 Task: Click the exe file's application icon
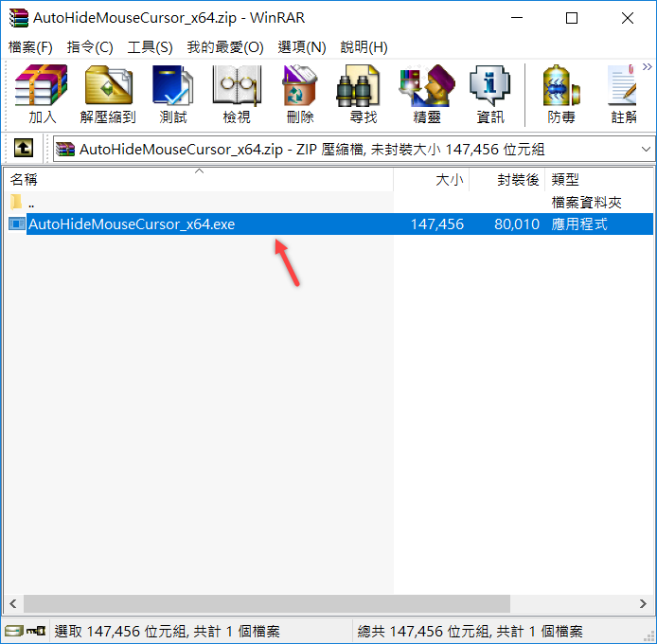pos(17,224)
